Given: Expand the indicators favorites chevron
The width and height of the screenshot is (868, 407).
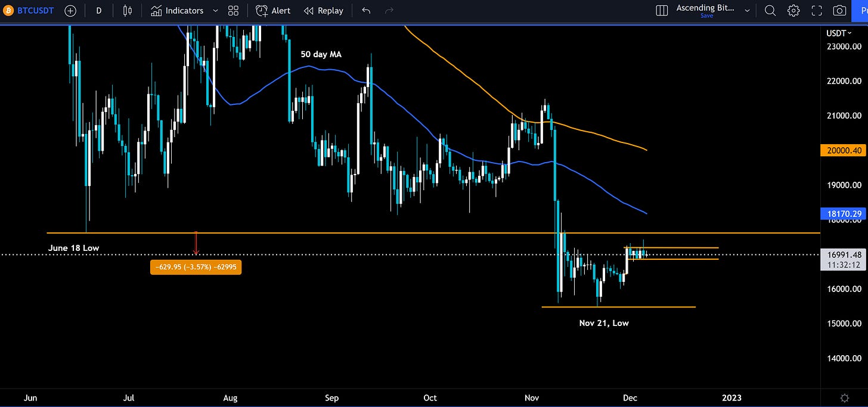Looking at the screenshot, I should point(215,11).
